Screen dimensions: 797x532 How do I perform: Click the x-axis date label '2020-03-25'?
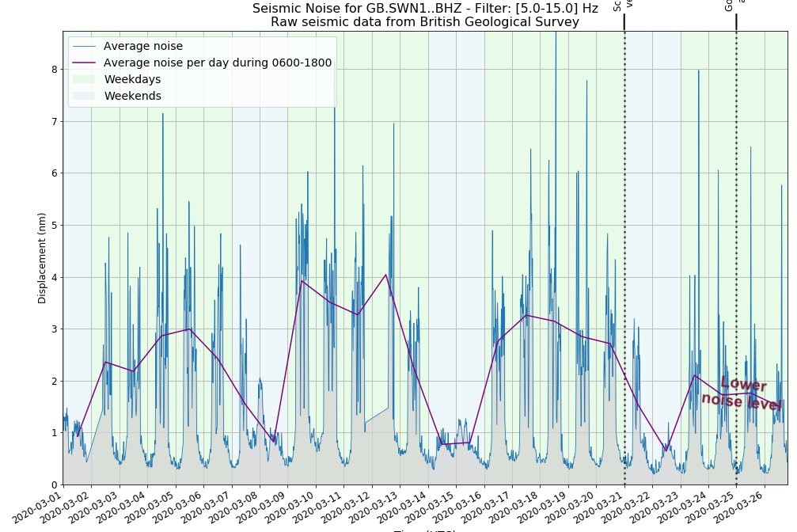click(712, 507)
